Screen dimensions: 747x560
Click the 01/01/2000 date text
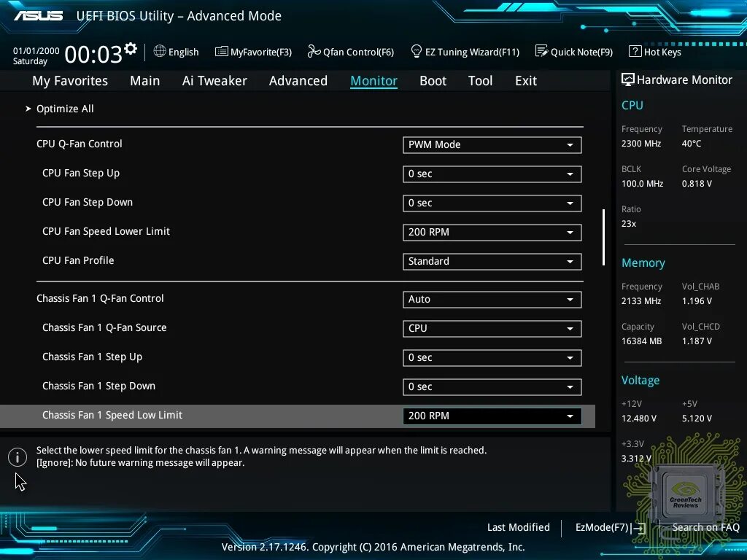[36, 50]
